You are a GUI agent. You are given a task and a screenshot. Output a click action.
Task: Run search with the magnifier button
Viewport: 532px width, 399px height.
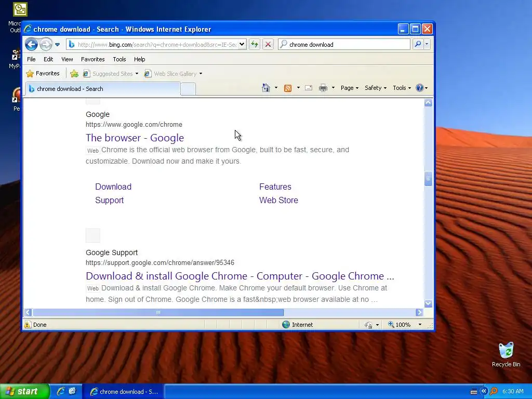point(418,44)
